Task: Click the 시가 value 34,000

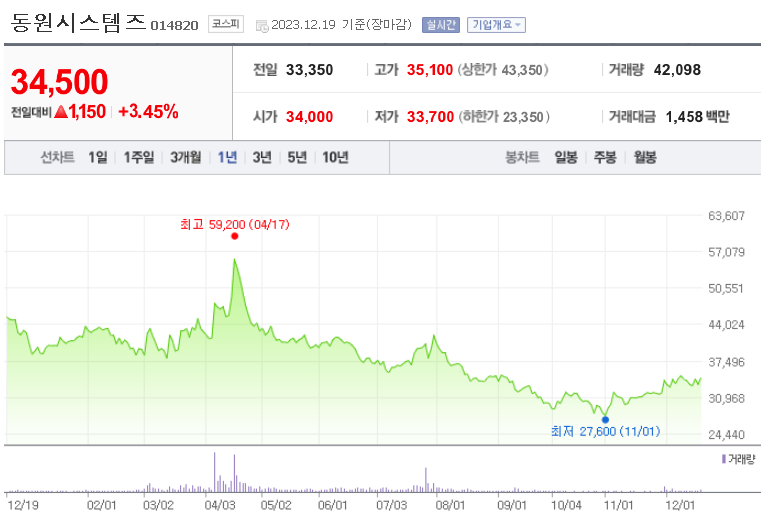Action: click(x=310, y=117)
